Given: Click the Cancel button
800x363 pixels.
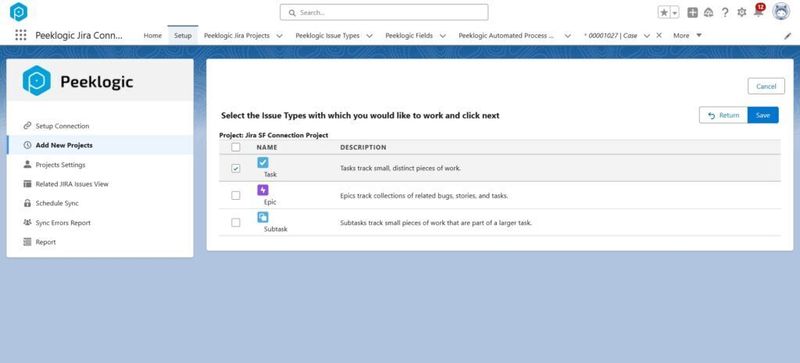Looking at the screenshot, I should tap(766, 86).
